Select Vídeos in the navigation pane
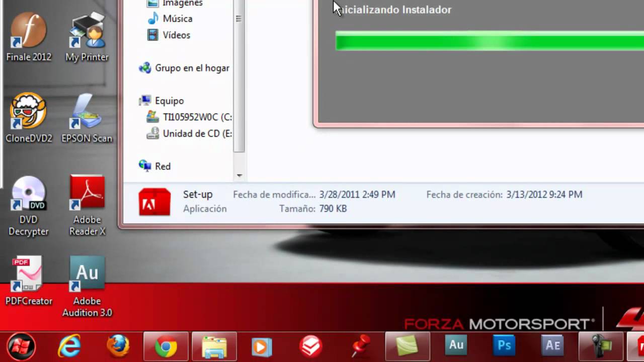 click(169, 35)
